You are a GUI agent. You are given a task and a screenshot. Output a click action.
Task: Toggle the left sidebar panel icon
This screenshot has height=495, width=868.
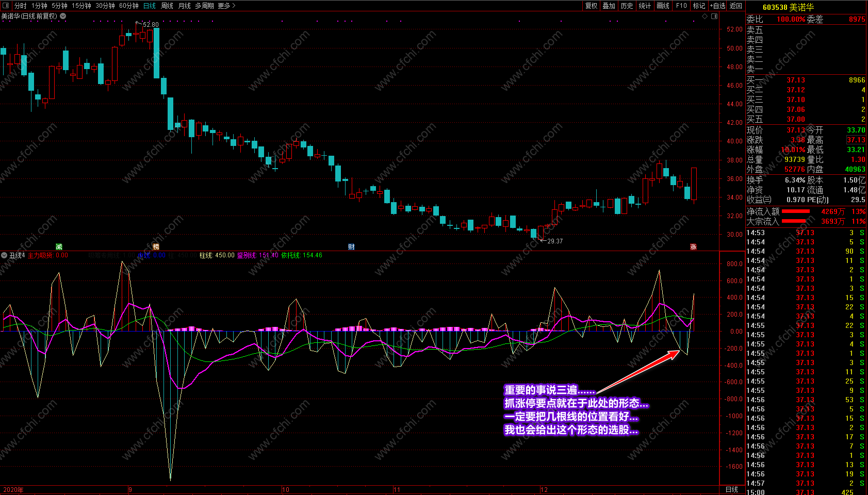point(6,6)
